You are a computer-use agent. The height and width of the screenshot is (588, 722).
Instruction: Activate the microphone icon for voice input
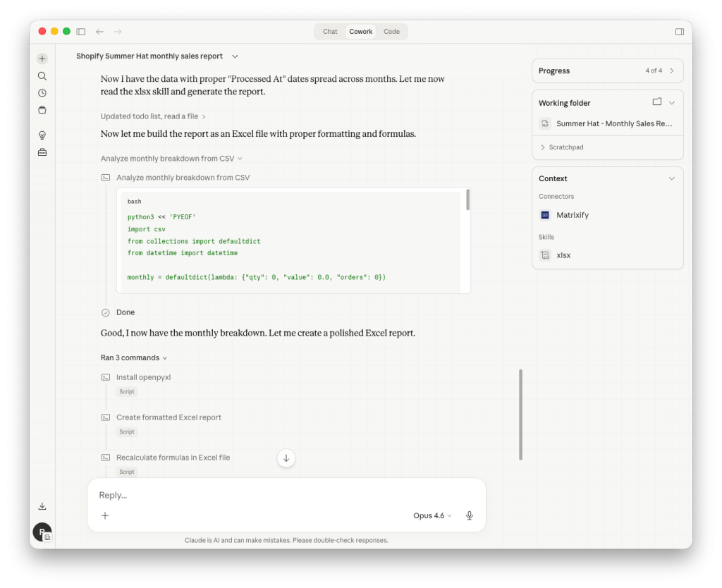pyautogui.click(x=469, y=515)
